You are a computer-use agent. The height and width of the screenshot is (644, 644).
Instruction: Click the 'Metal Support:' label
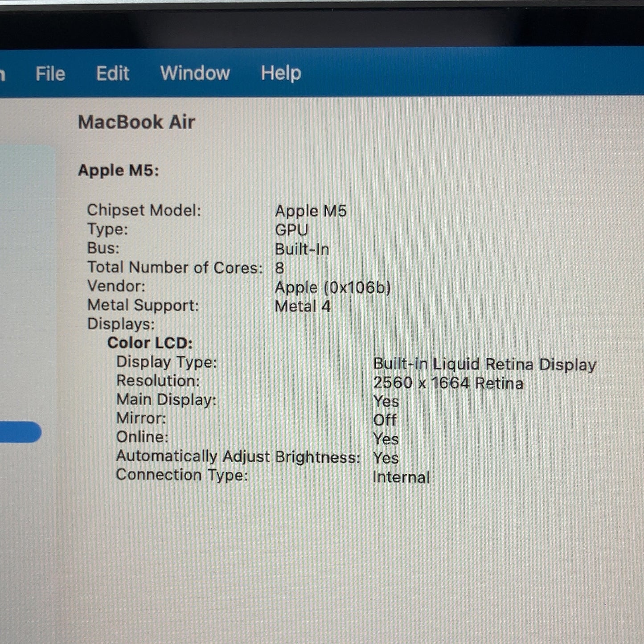(x=143, y=305)
